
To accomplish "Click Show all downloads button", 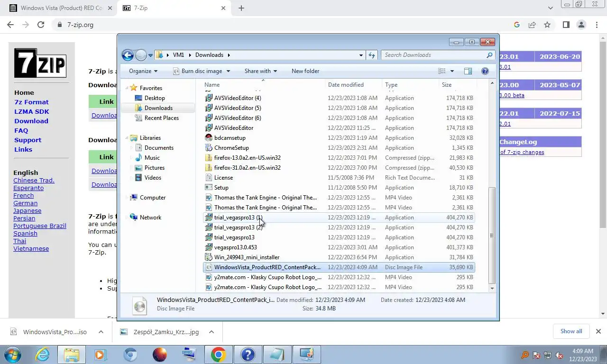I will [x=571, y=331].
